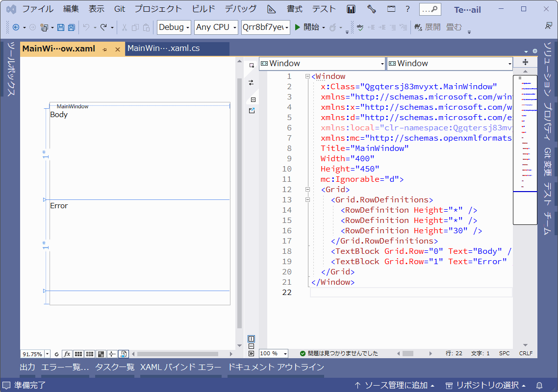Switch to the MainWindow.xaml.cs tab
The width and height of the screenshot is (558, 392).
pyautogui.click(x=164, y=49)
